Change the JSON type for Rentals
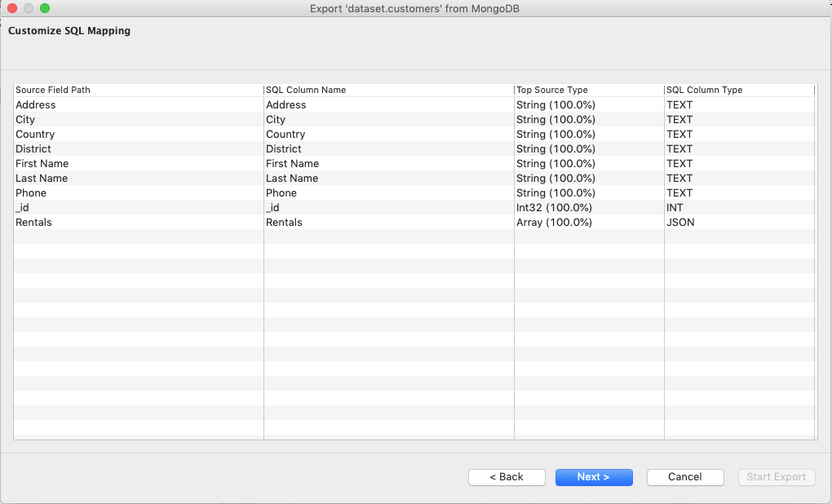Screen dimensions: 832x504 [x=739, y=223]
